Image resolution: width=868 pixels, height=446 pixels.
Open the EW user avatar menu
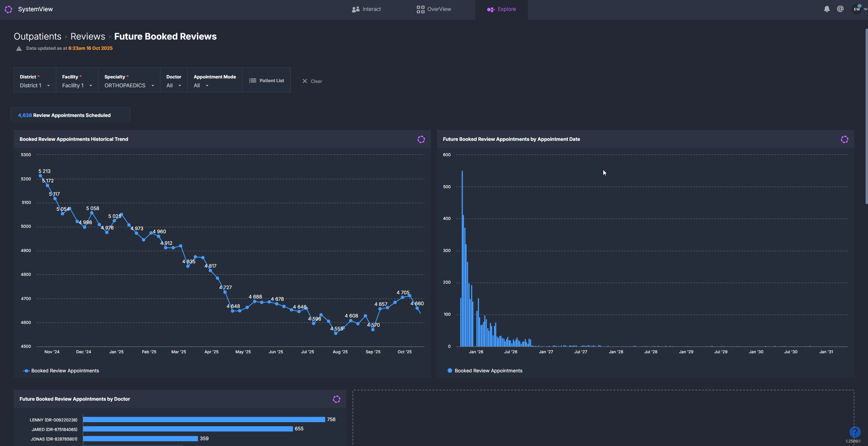click(857, 9)
